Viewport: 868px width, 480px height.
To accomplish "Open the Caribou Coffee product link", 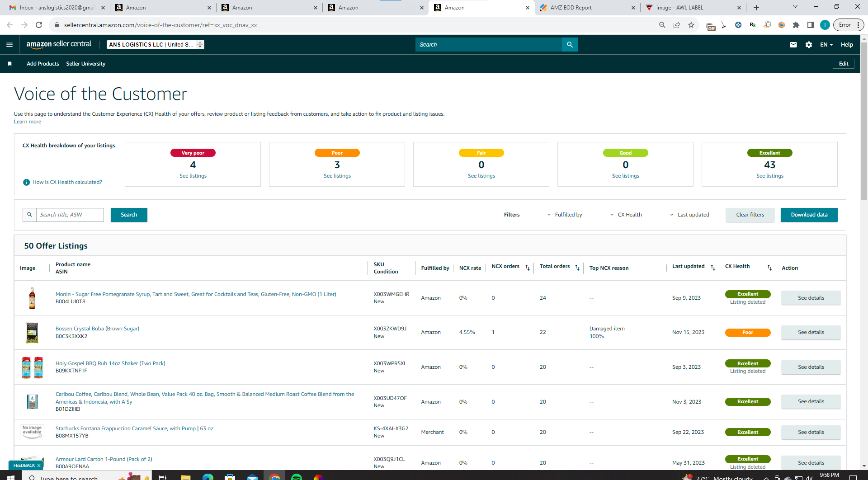I will (205, 398).
